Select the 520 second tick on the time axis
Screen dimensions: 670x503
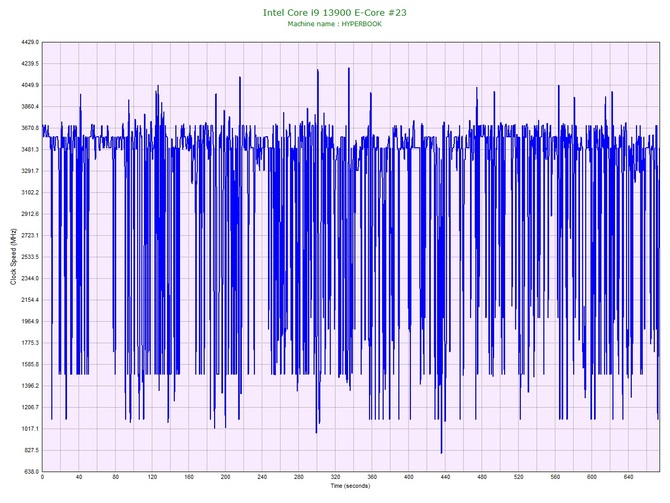click(519, 478)
